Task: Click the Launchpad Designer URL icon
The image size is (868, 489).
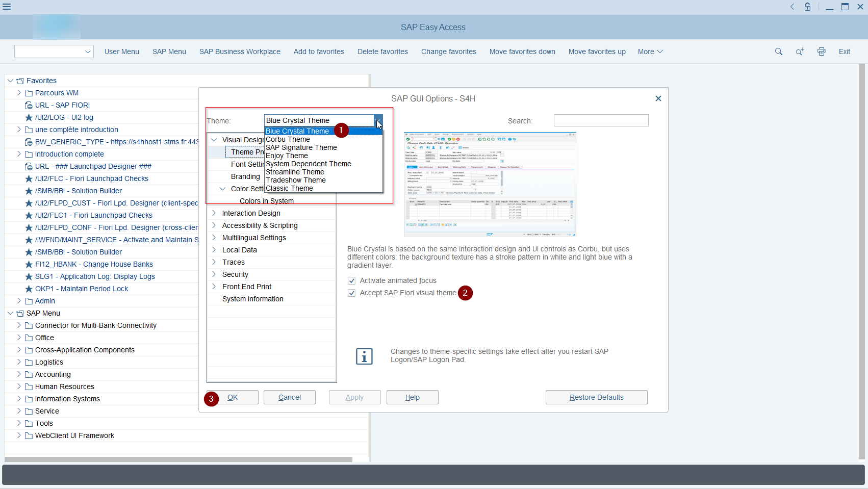Action: [x=29, y=166]
